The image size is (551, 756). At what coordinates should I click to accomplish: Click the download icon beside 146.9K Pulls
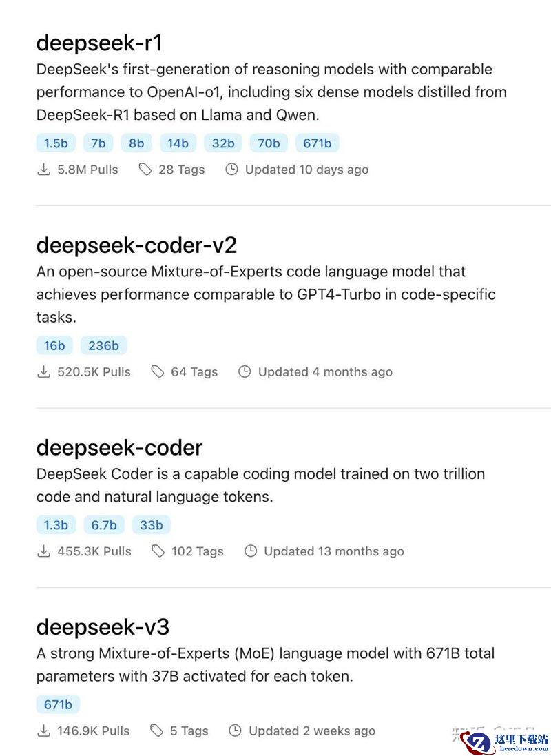click(44, 731)
